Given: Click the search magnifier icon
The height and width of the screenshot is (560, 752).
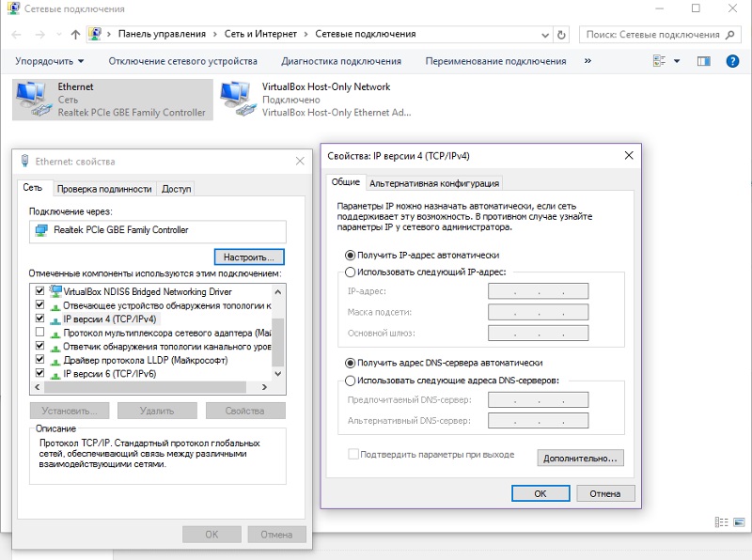Looking at the screenshot, I should coord(730,35).
